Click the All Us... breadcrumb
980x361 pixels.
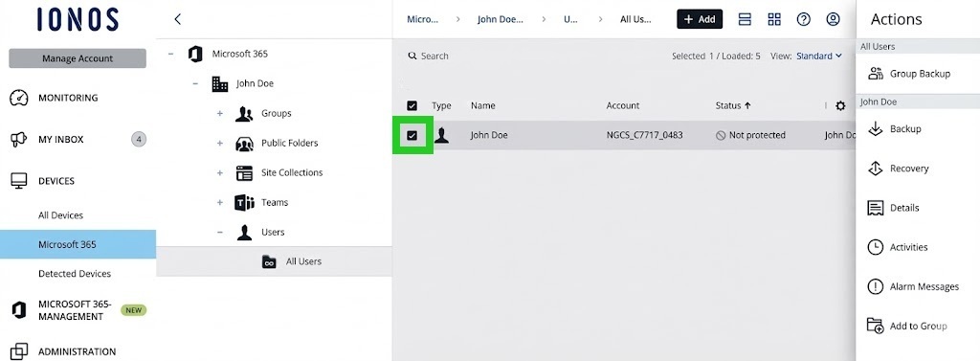point(635,19)
